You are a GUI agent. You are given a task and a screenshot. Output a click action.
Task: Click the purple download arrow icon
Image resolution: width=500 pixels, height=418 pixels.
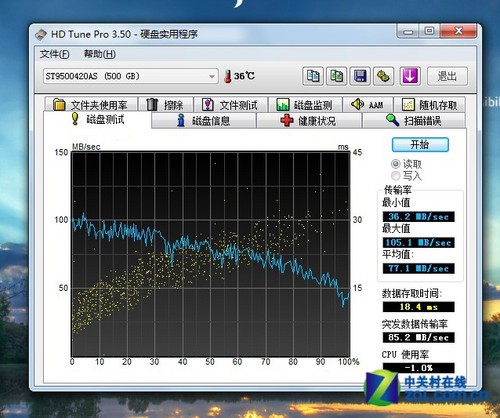tap(410, 76)
